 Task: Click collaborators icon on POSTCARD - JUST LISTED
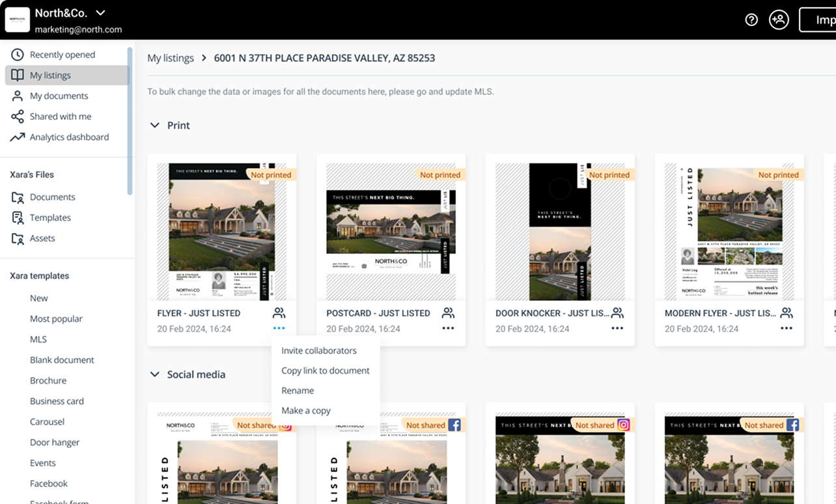point(448,313)
